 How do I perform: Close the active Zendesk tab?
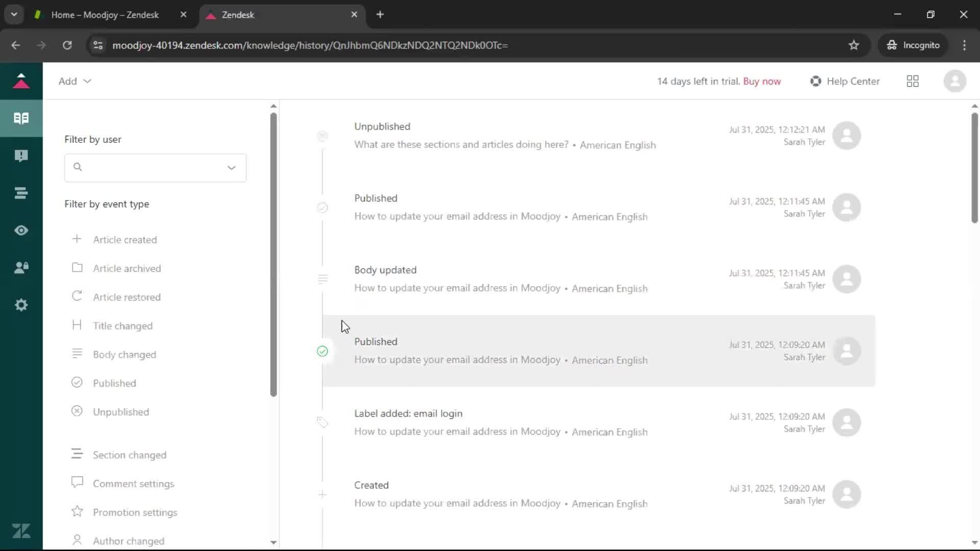point(354,15)
